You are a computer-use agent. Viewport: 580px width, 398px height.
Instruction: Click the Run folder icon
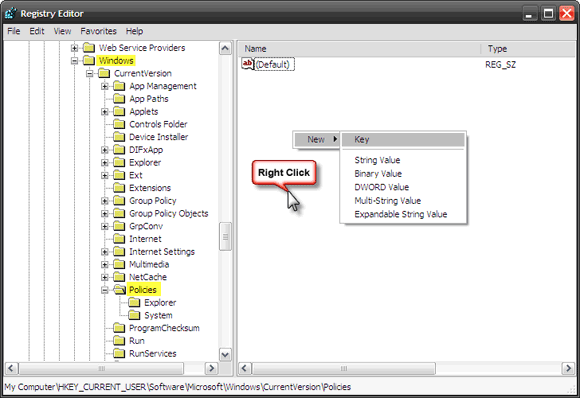[119, 340]
